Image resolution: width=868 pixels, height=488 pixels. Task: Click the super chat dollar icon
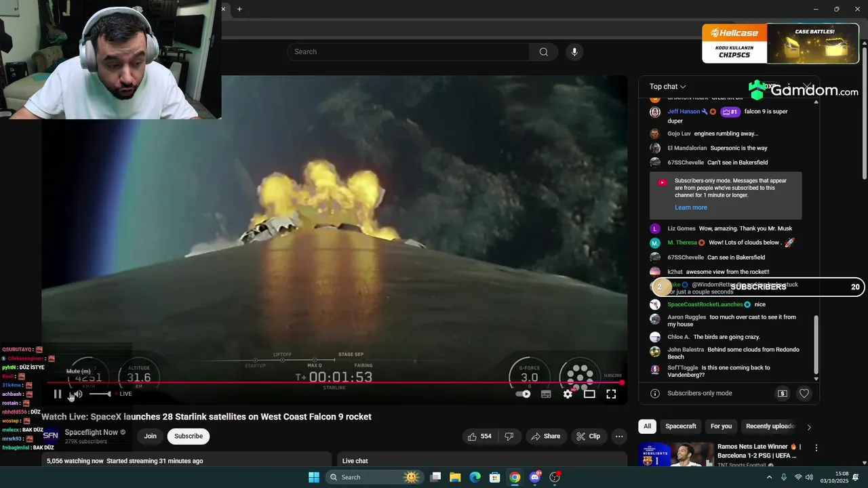[782, 393]
